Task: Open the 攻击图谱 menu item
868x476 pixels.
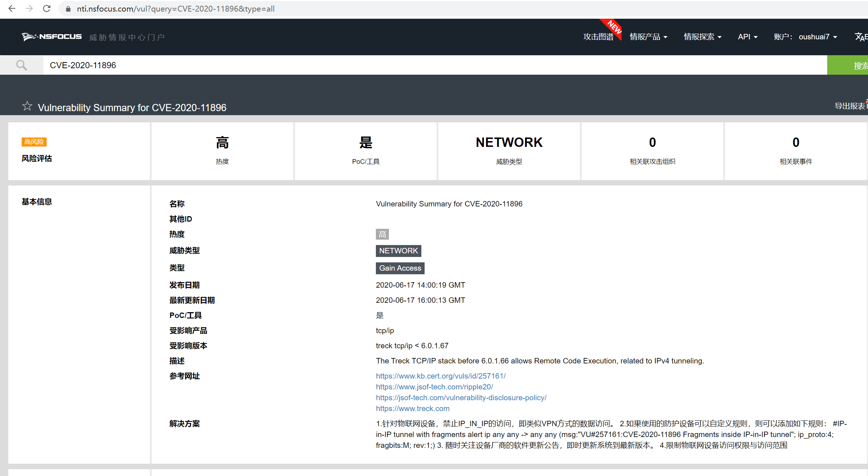Action: click(x=598, y=37)
